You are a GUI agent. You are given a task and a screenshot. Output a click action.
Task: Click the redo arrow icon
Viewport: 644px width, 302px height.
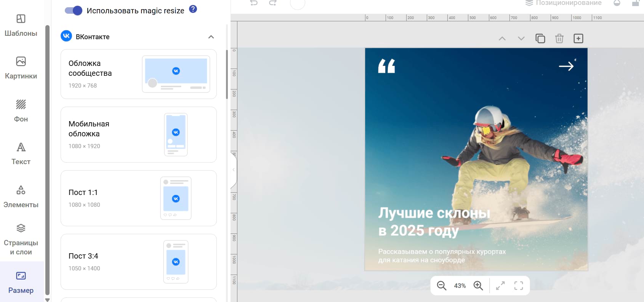tap(273, 3)
